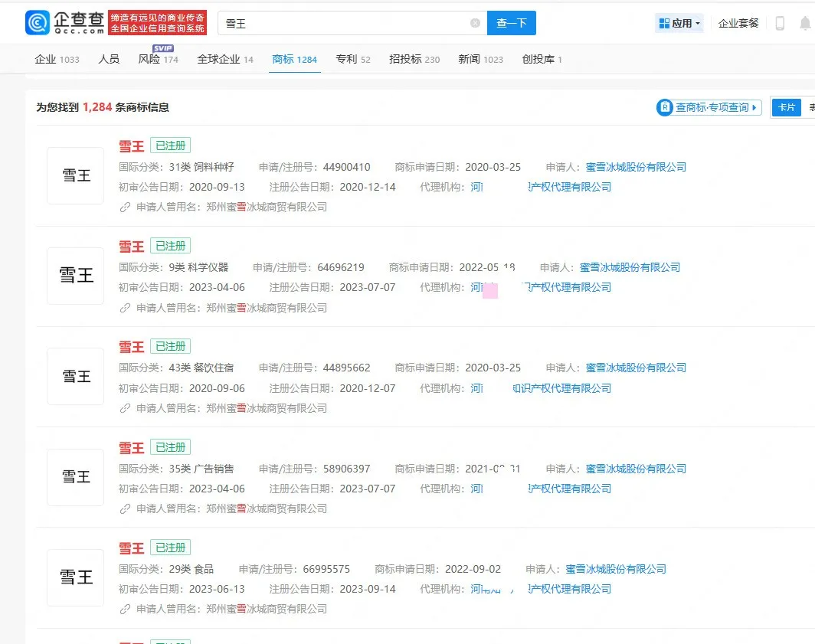Open agency link in 64696219 entry

point(541,287)
